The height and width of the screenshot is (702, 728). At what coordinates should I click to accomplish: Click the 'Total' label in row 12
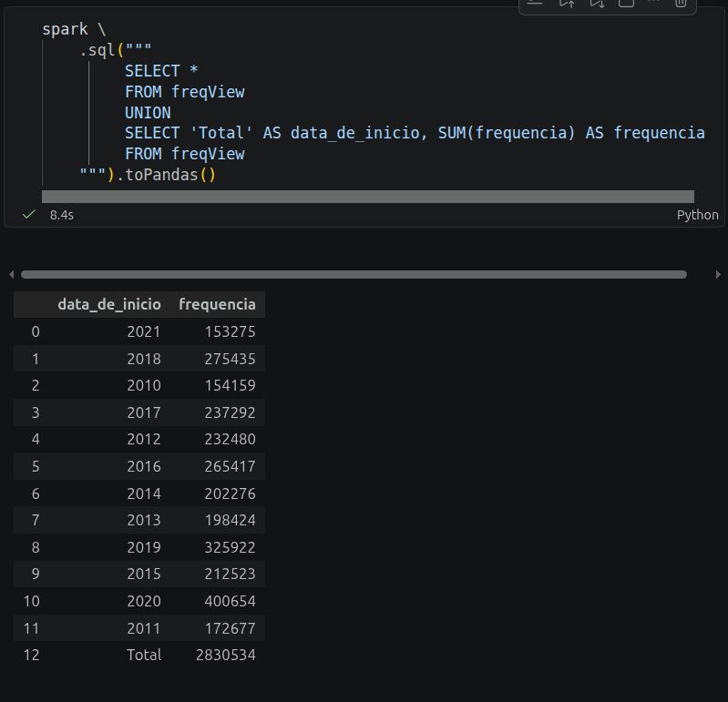(144, 655)
